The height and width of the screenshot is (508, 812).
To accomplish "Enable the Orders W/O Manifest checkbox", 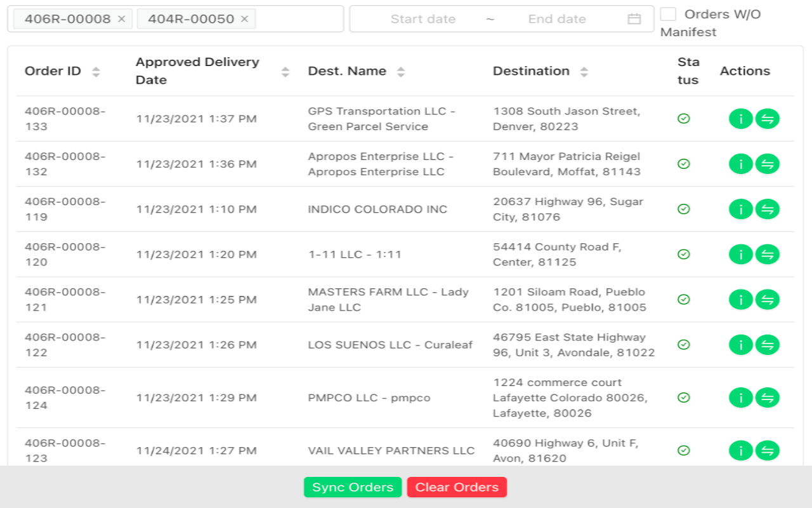I will pos(668,14).
